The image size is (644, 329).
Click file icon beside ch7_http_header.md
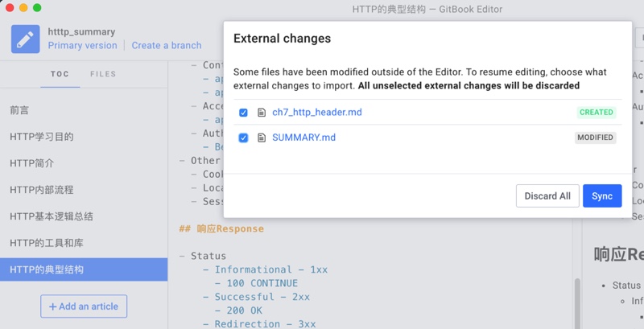tap(261, 113)
